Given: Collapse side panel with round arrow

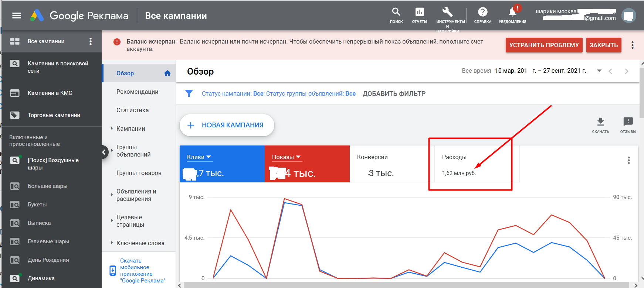Looking at the screenshot, I should tap(104, 152).
